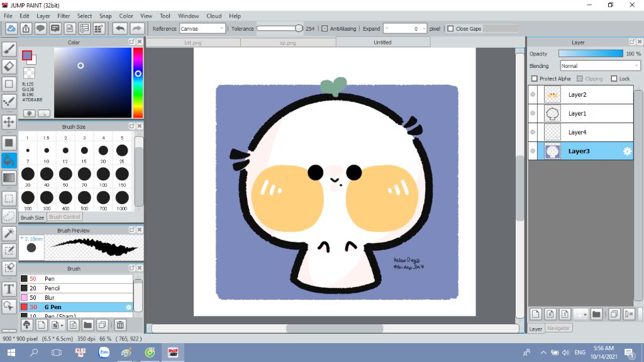Select the Blur brush
Screen dimensions: 644x362
(x=76, y=297)
